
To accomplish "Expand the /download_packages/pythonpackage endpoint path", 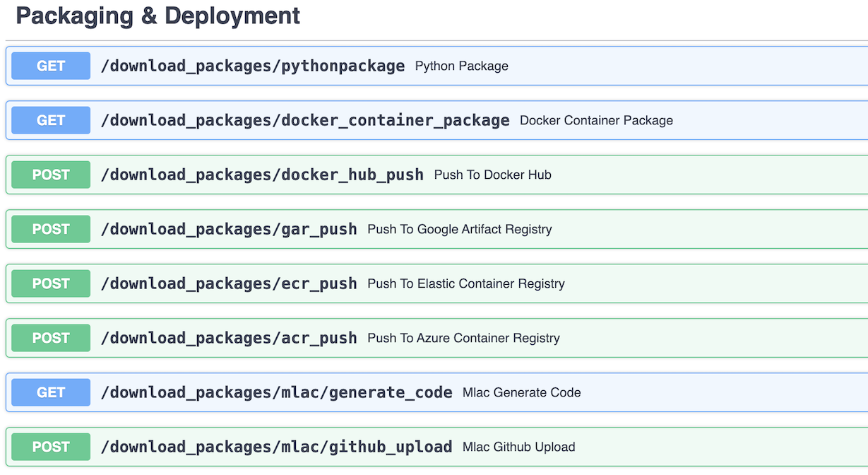I will [x=253, y=66].
